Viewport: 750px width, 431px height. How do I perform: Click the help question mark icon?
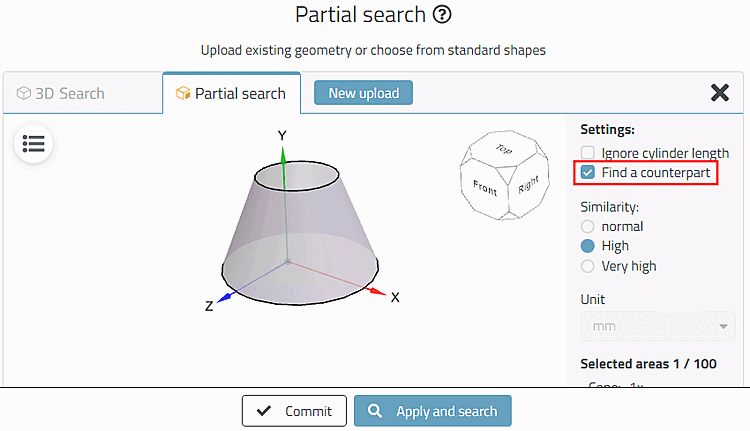pos(443,15)
